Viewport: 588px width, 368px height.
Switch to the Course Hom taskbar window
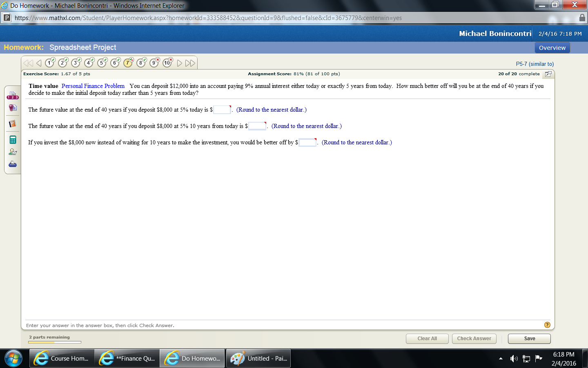62,358
